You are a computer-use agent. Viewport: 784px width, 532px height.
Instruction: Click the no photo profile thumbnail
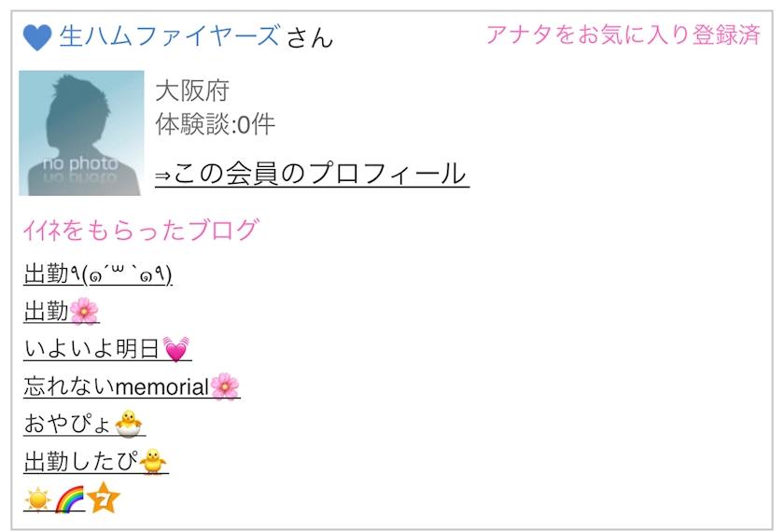point(81,133)
